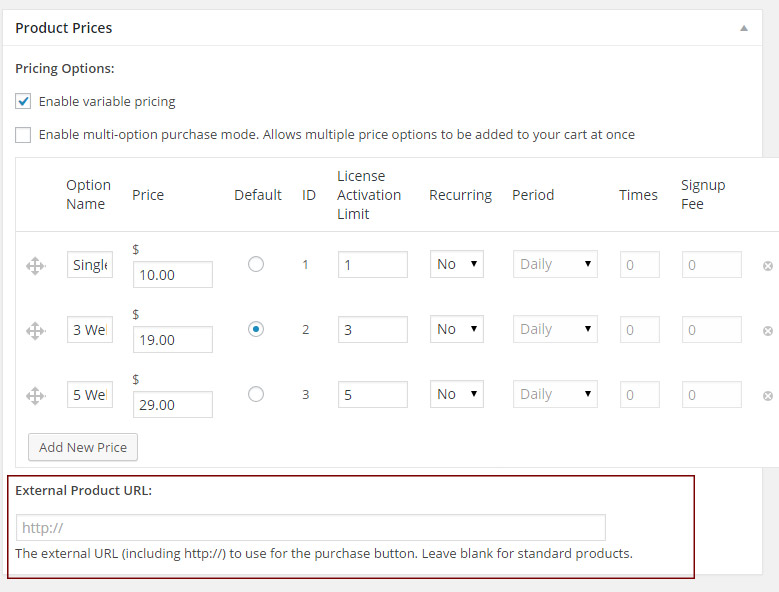This screenshot has width=779, height=592.
Task: Uncheck Enable variable pricing
Action: (x=23, y=101)
